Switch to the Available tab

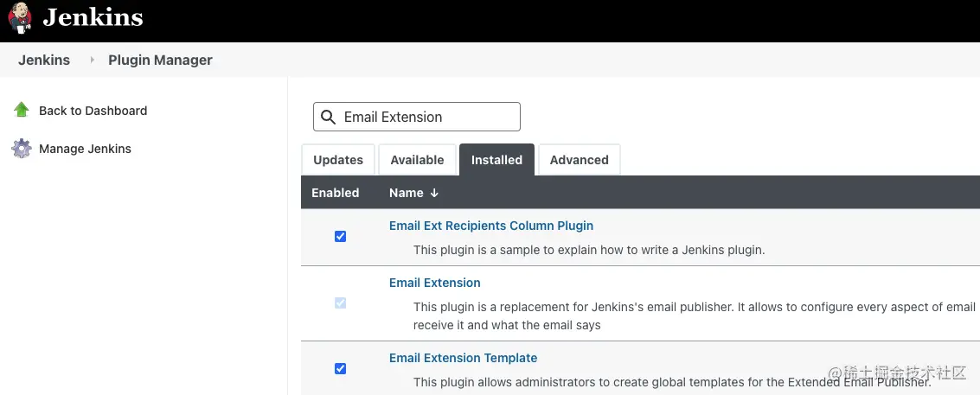(x=417, y=160)
